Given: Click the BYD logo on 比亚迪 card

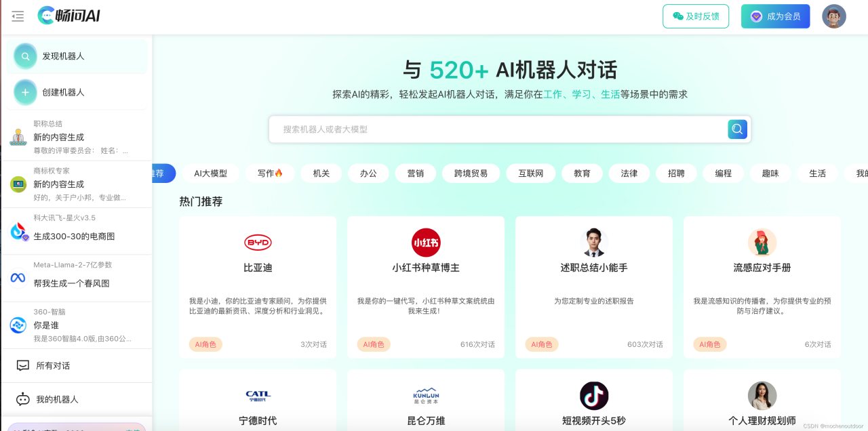Looking at the screenshot, I should [x=258, y=243].
